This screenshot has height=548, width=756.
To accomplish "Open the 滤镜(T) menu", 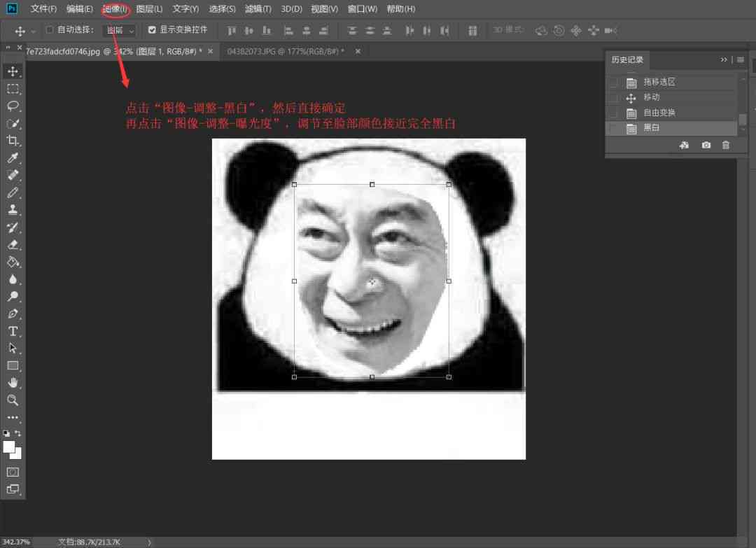I will (x=258, y=8).
